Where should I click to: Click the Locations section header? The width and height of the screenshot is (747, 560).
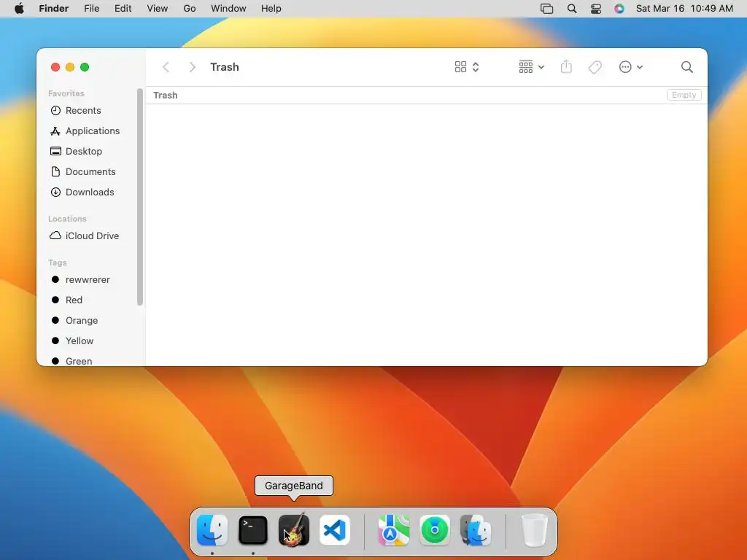pos(67,219)
